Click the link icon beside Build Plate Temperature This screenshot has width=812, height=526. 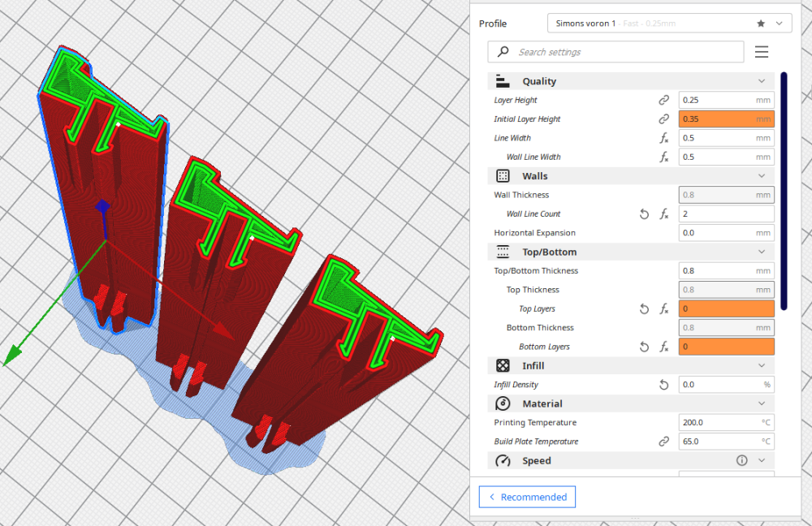pos(663,442)
